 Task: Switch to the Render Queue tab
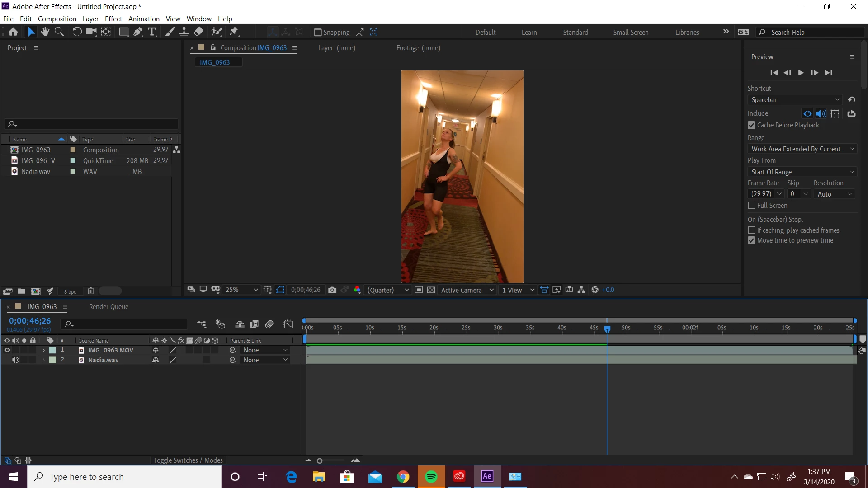tap(108, 307)
